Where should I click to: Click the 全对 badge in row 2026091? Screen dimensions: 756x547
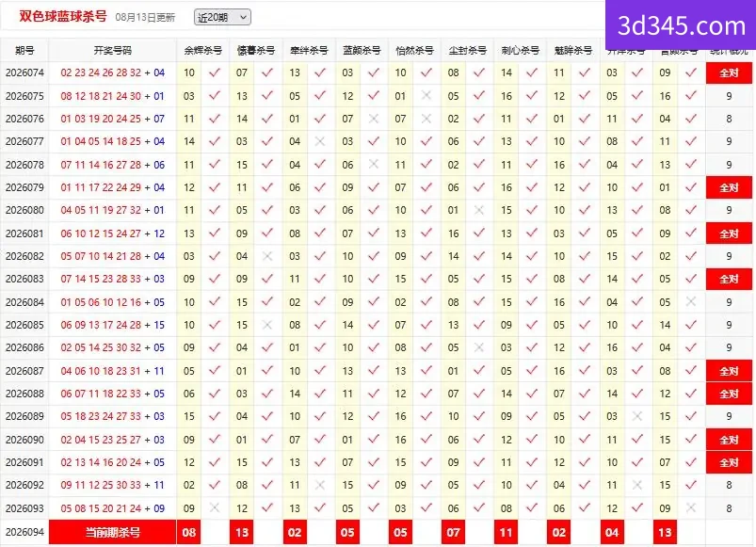(729, 462)
